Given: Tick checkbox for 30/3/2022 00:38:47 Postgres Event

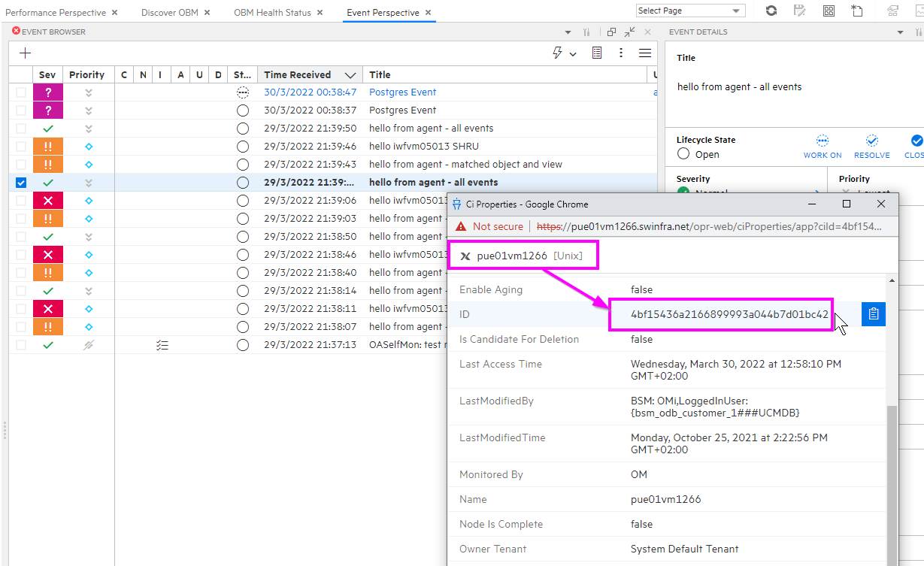Looking at the screenshot, I should (x=21, y=92).
